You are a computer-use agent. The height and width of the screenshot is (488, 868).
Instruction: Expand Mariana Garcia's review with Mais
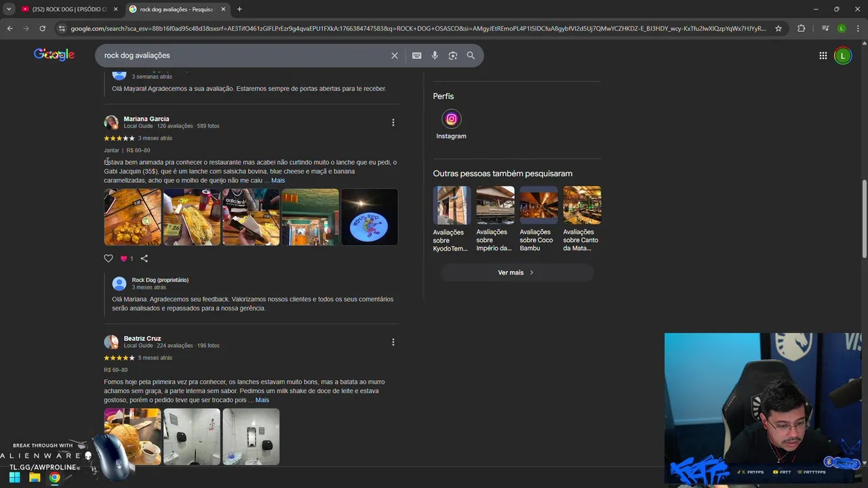coord(278,181)
